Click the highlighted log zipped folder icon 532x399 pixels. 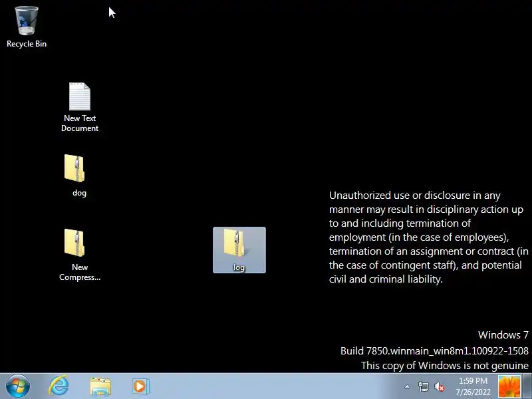point(239,250)
